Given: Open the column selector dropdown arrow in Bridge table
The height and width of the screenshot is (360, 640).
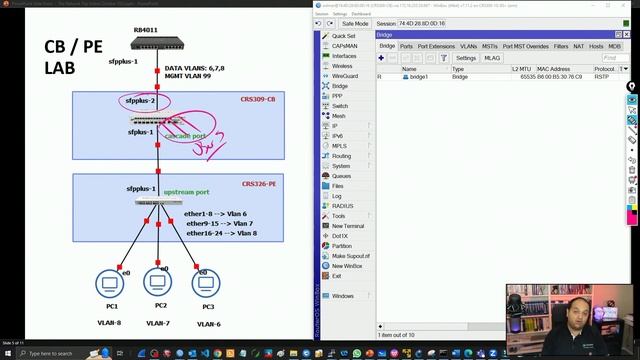Looking at the screenshot, I should 626,69.
